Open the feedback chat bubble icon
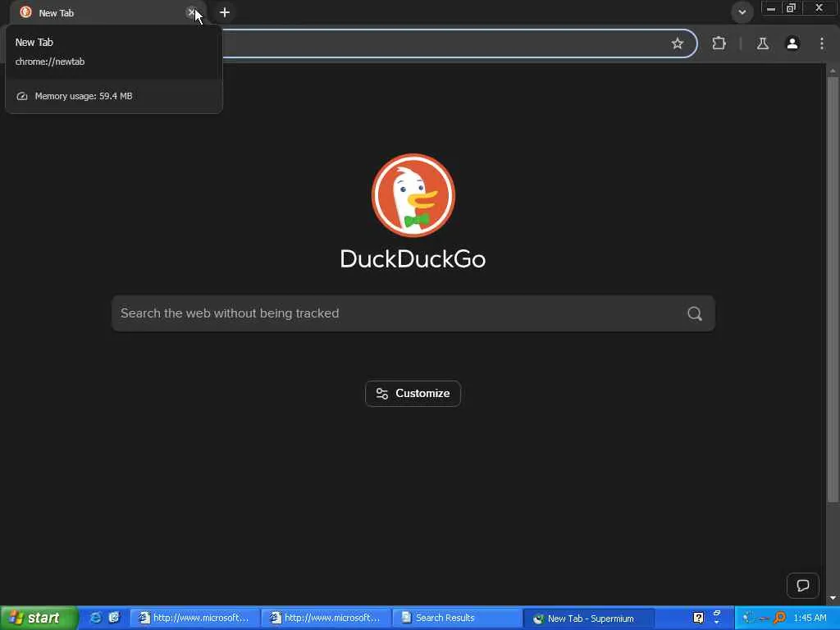 pyautogui.click(x=802, y=585)
